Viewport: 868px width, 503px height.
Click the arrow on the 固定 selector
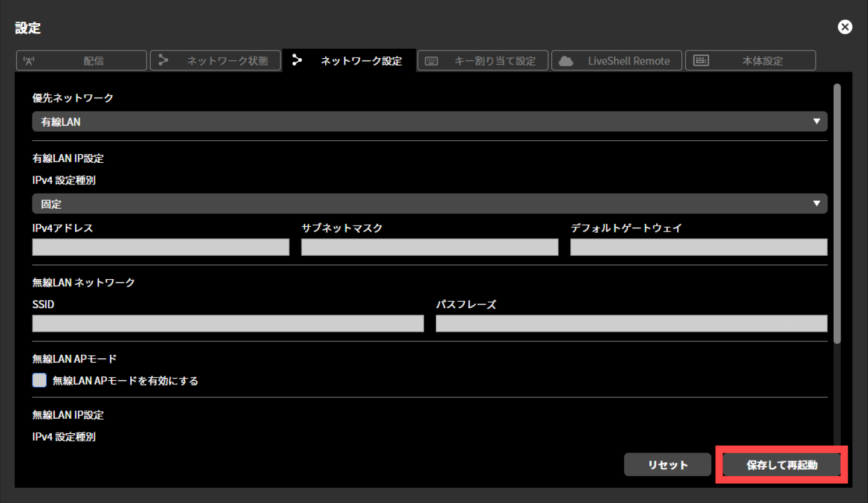[x=817, y=204]
